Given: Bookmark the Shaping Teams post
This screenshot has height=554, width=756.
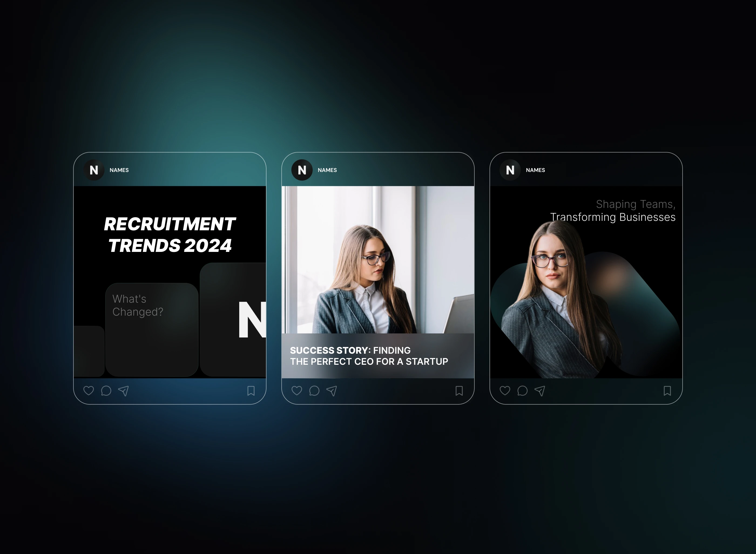Looking at the screenshot, I should click(667, 391).
